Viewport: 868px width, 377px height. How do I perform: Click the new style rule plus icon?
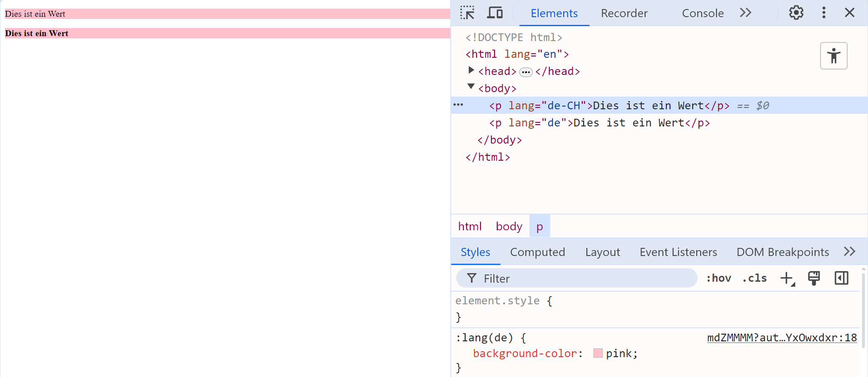click(x=787, y=278)
